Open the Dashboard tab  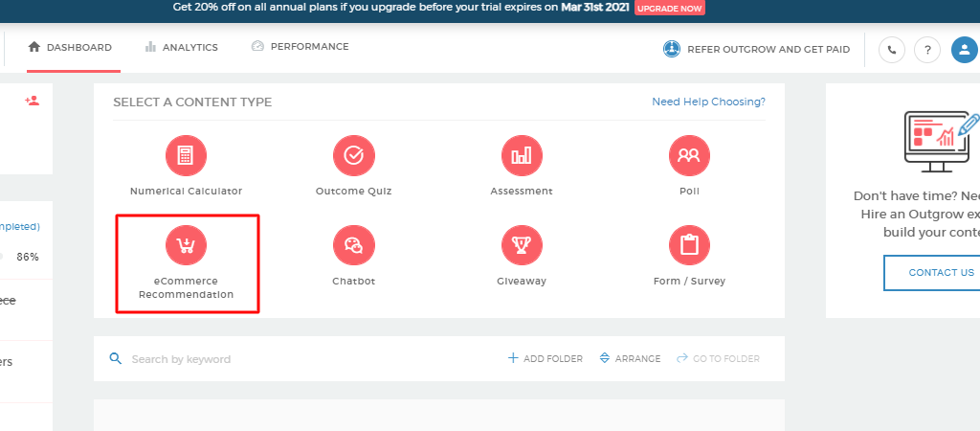[70, 47]
